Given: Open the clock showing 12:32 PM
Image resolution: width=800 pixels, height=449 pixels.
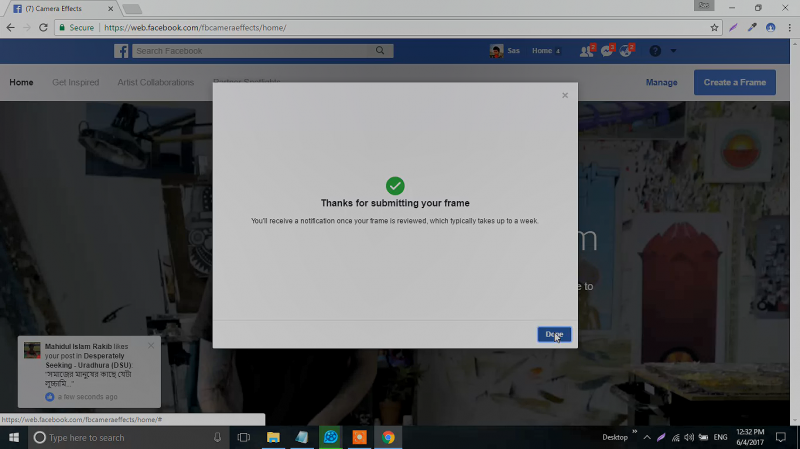Looking at the screenshot, I should [750, 438].
